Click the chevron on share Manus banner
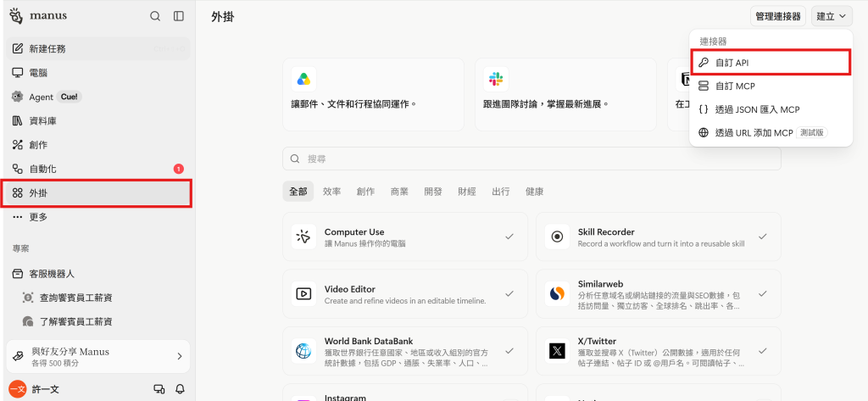This screenshot has width=868, height=401. tap(180, 357)
